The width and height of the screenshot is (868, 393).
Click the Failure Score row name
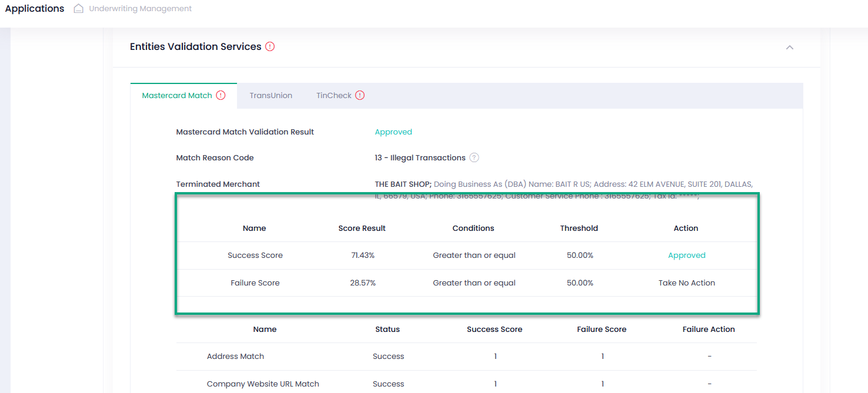(x=255, y=283)
